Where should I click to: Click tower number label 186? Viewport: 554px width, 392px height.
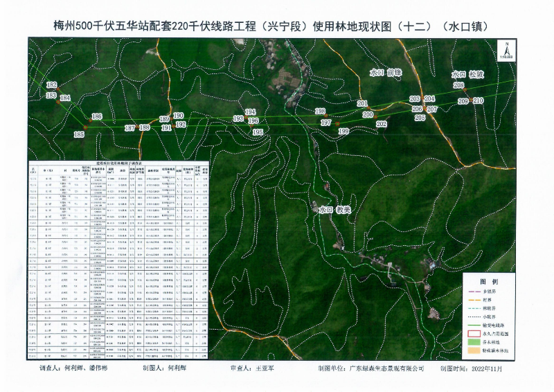point(97,116)
